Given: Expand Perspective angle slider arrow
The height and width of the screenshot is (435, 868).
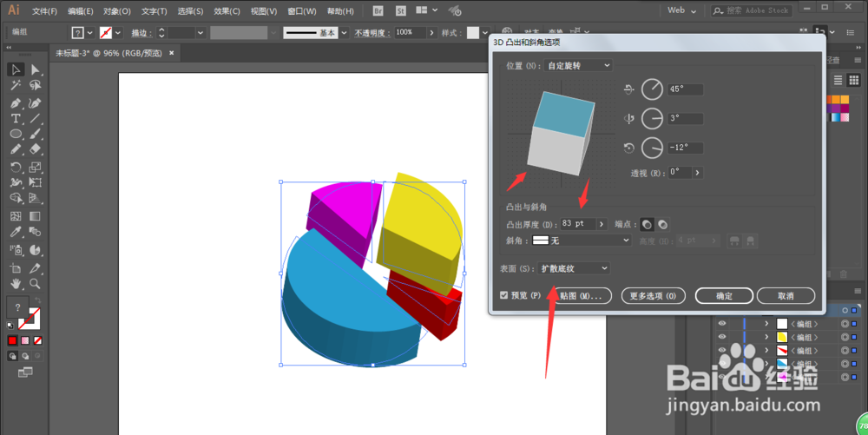Looking at the screenshot, I should pos(697,173).
